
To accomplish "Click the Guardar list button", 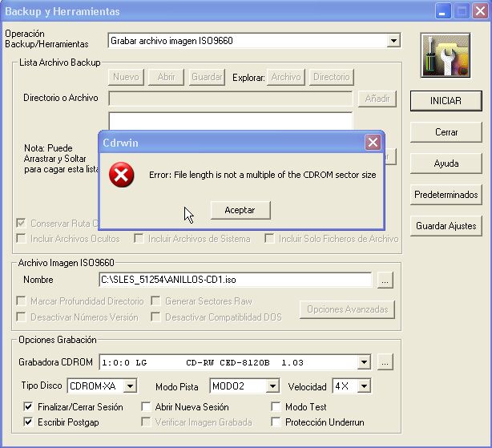I will 207,77.
